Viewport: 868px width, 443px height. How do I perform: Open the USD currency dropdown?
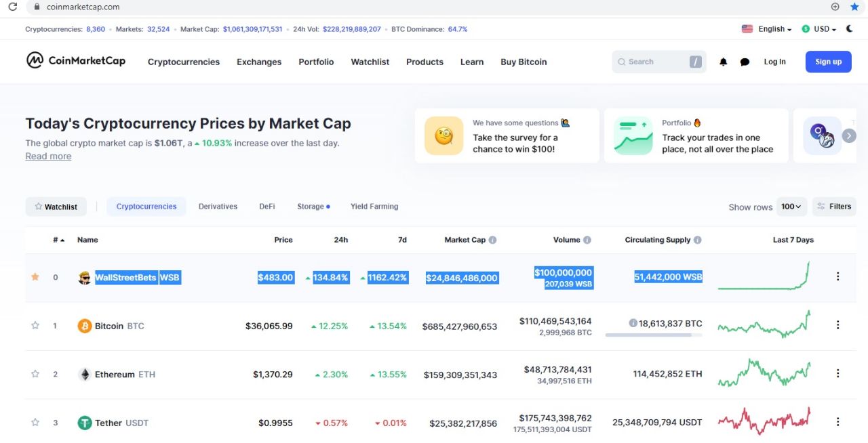click(x=818, y=29)
